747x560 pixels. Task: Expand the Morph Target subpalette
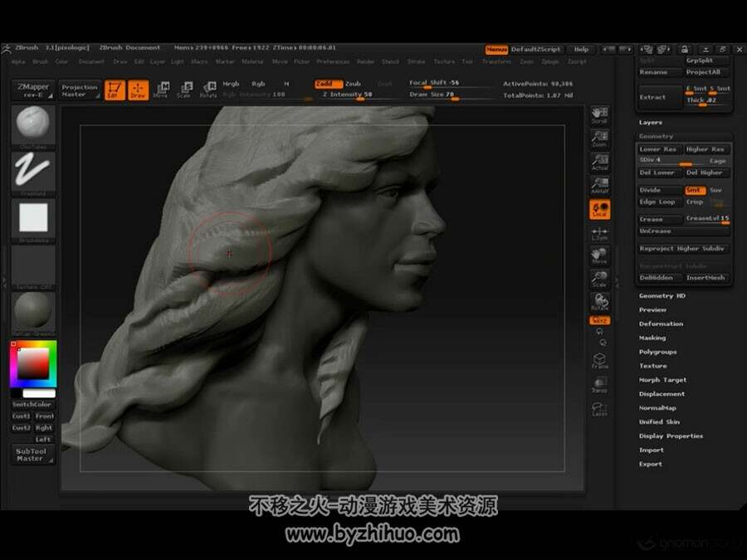(x=662, y=381)
